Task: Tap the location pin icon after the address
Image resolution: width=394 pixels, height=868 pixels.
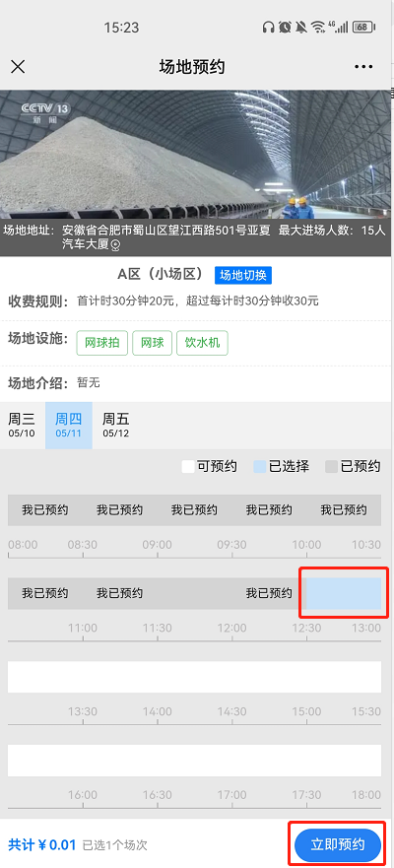Action: coord(115,244)
